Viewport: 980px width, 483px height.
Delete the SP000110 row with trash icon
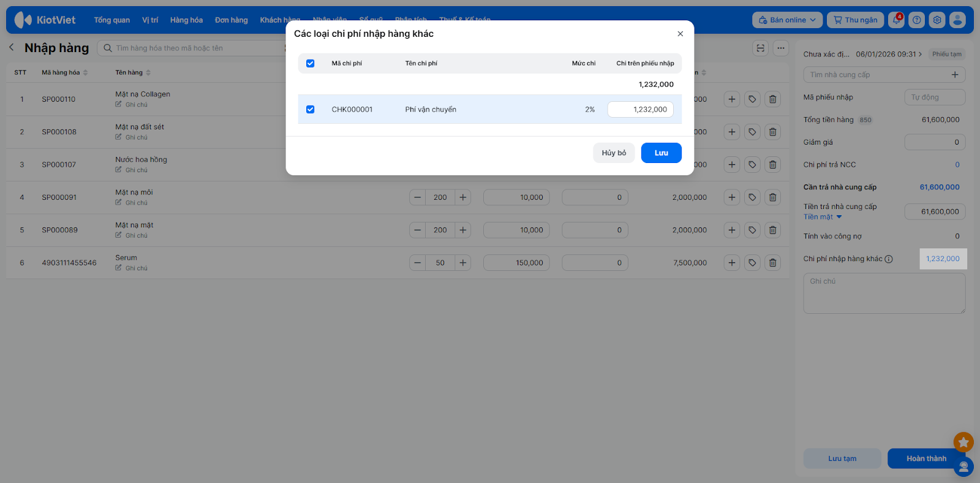(773, 99)
